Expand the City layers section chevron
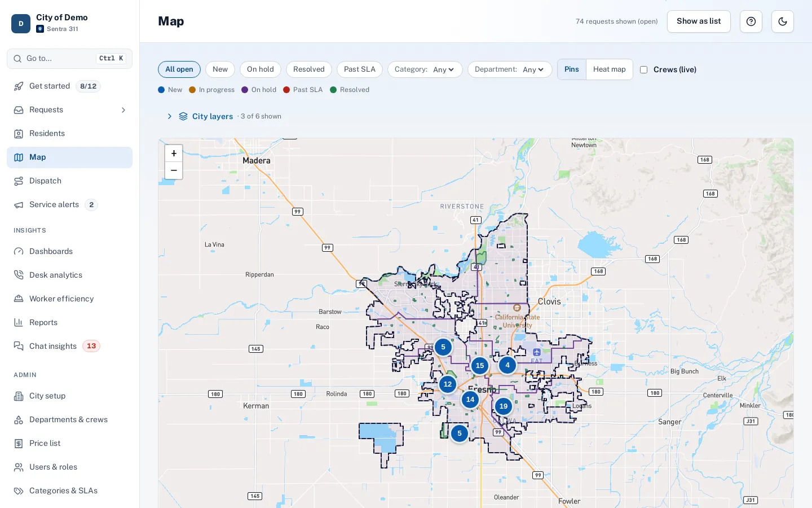 pos(170,116)
